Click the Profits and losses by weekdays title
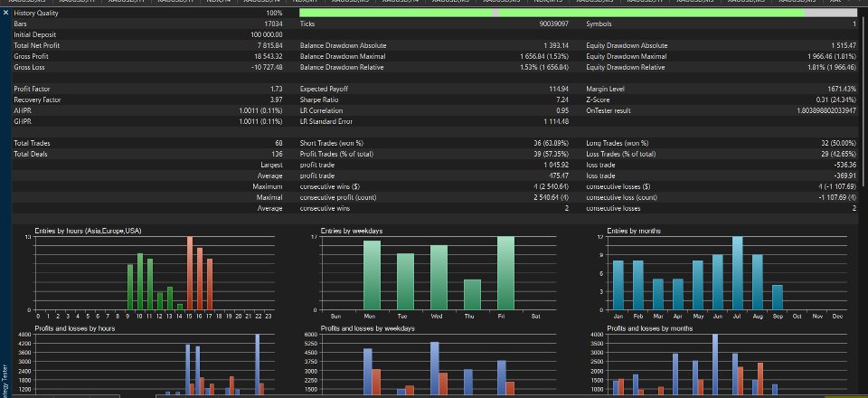This screenshot has width=868, height=398. (x=368, y=329)
